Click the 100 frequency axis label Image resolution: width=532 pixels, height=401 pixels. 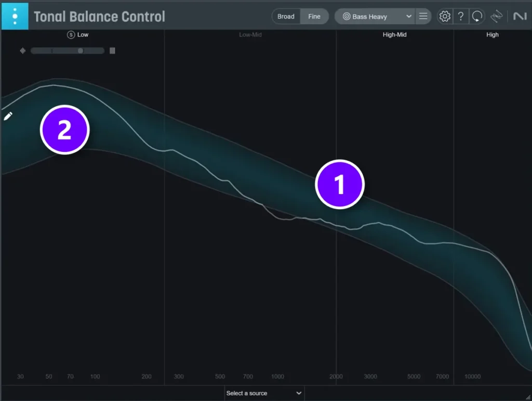[95, 377]
